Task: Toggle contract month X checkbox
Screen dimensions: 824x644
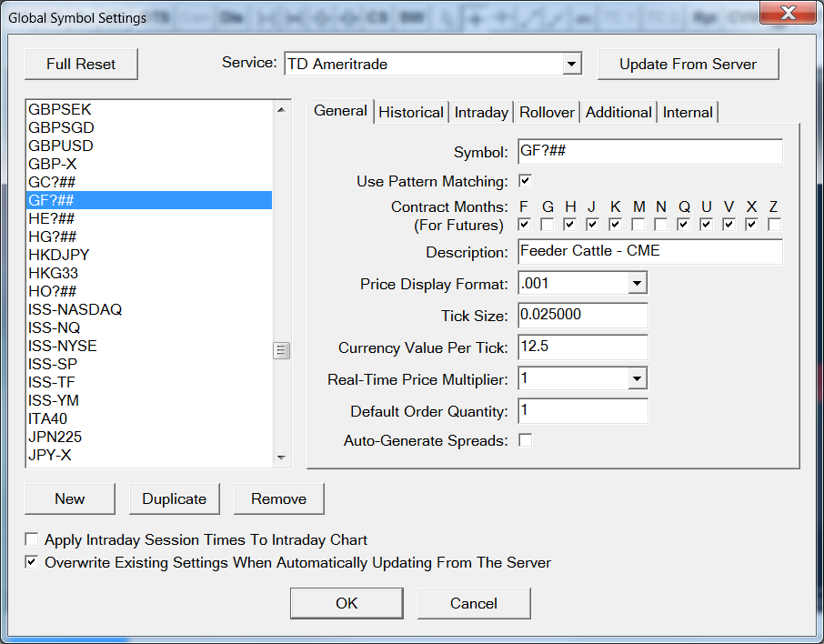Action: pyautogui.click(x=751, y=225)
